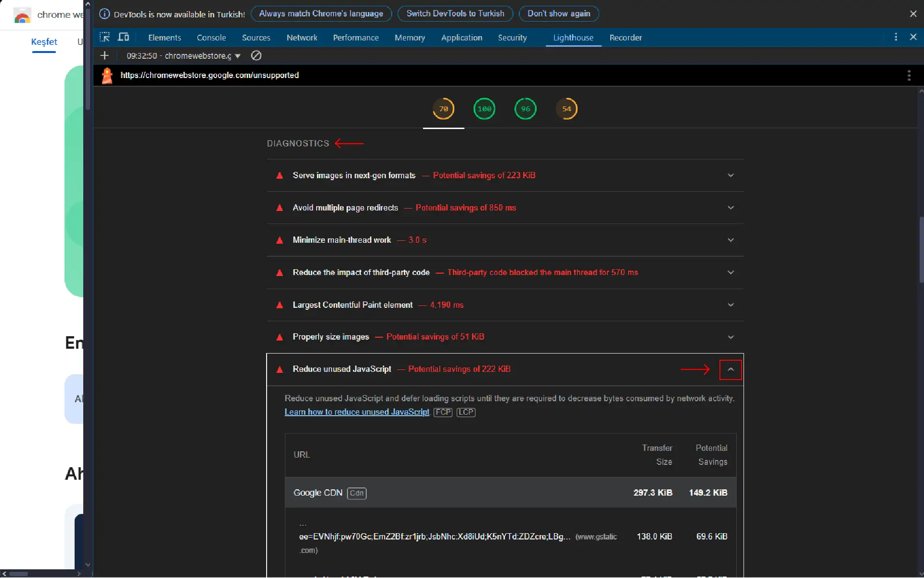The image size is (924, 578).
Task: Click the 297.3 KiB transfer size value
Action: point(653,493)
